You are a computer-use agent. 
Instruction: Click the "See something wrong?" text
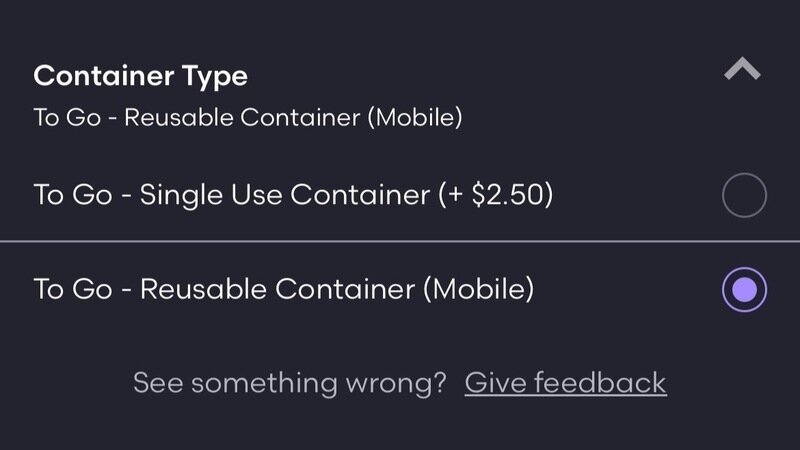coord(289,382)
